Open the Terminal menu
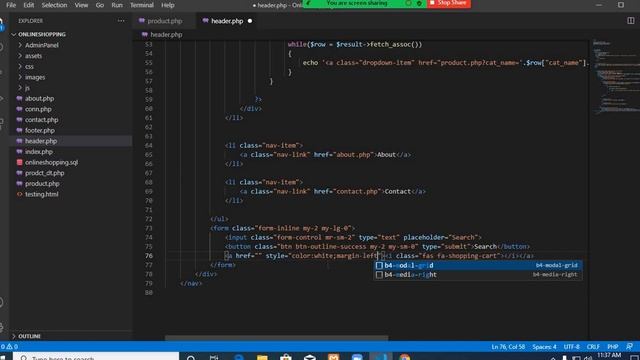 [142, 5]
